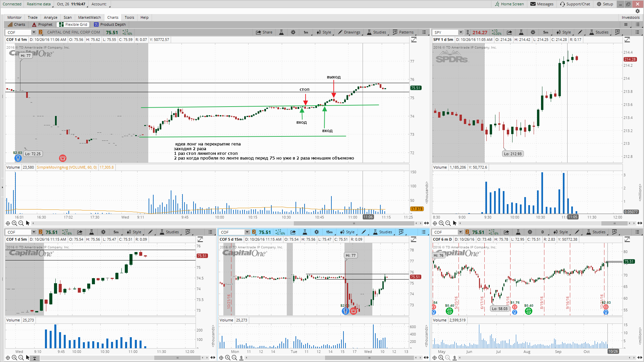Switch to the Monitor tab
The width and height of the screenshot is (644, 362).
[x=14, y=17]
